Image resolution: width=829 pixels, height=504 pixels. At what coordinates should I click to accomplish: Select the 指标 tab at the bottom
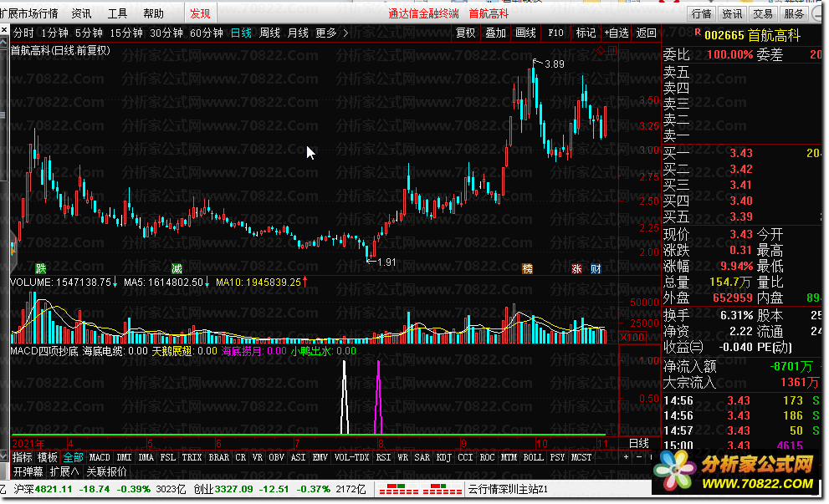23,457
